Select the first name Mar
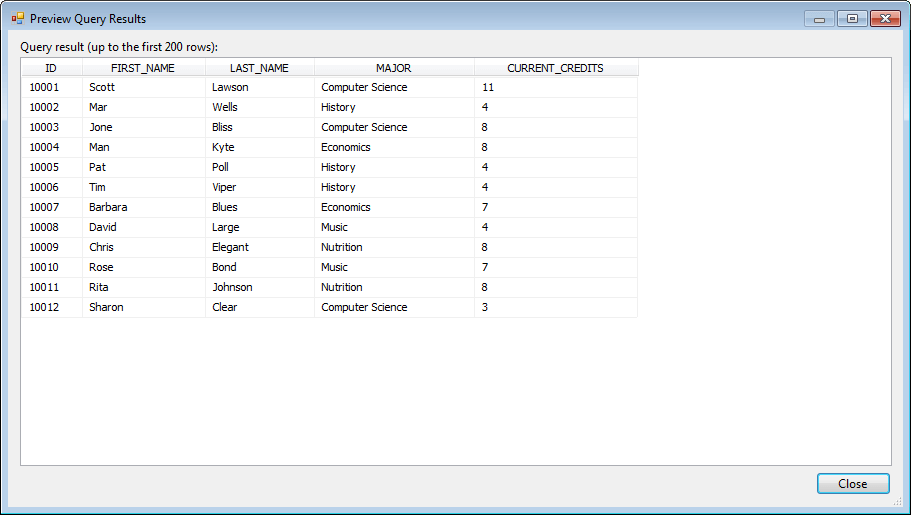911x515 pixels. tap(144, 107)
